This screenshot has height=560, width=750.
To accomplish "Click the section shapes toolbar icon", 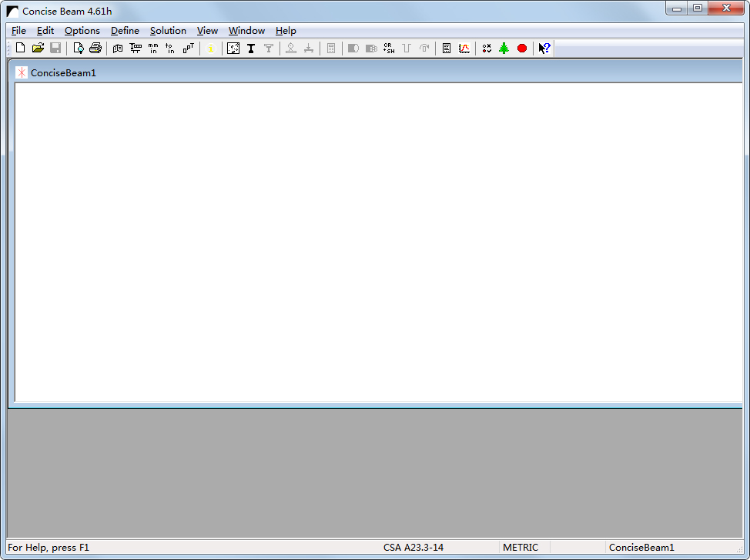I will click(188, 48).
